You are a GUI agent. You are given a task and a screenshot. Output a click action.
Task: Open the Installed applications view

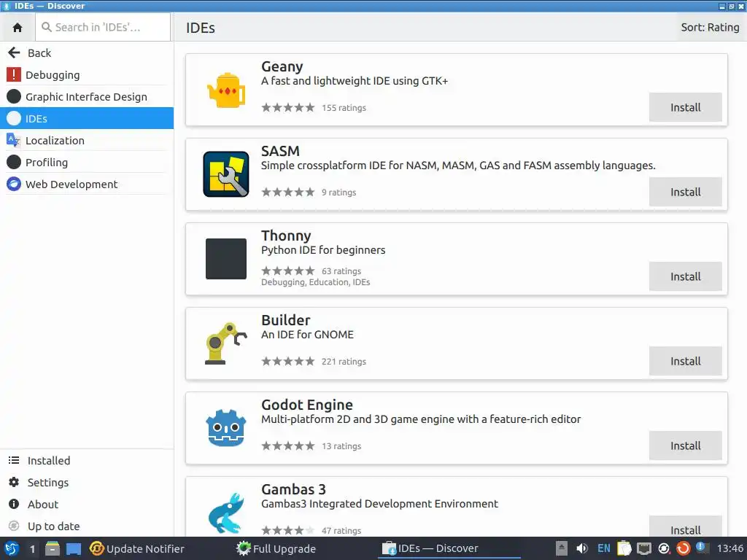pyautogui.click(x=87, y=461)
